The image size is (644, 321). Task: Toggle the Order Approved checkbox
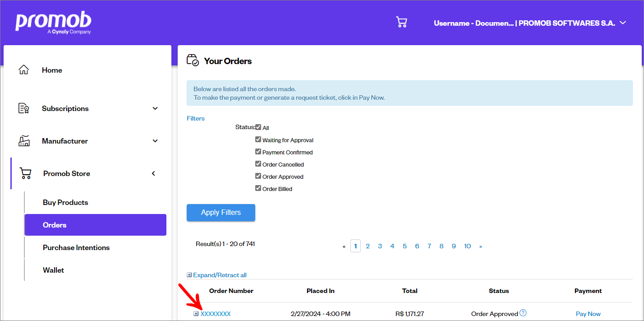pos(258,176)
